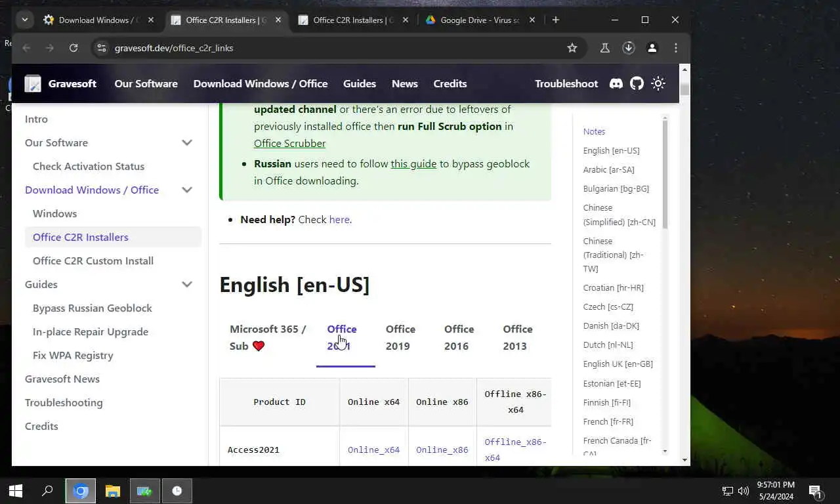
Task: Open In-place Repair Upgrade sidebar item
Action: pyautogui.click(x=91, y=331)
